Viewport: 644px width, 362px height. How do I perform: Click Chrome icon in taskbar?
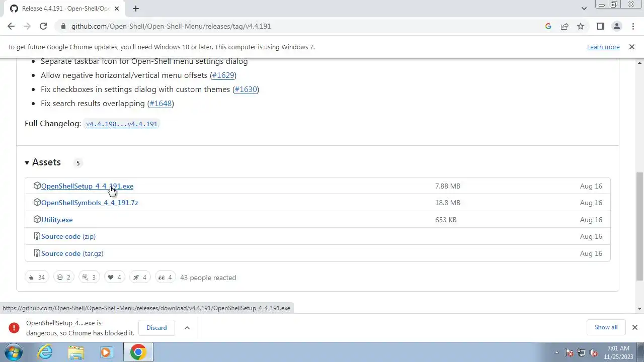point(138,352)
